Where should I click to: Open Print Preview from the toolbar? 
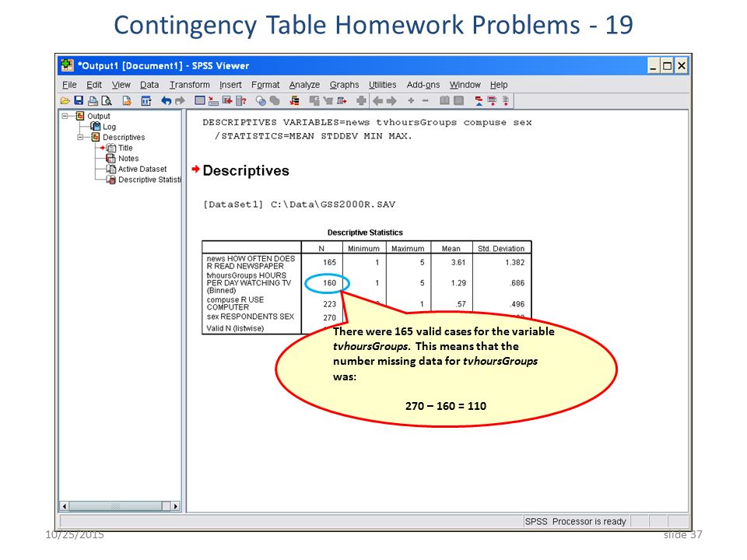(107, 100)
